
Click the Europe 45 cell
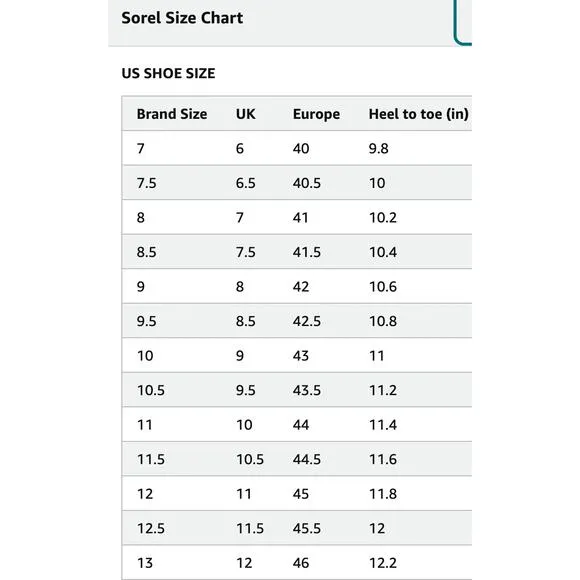click(x=301, y=494)
